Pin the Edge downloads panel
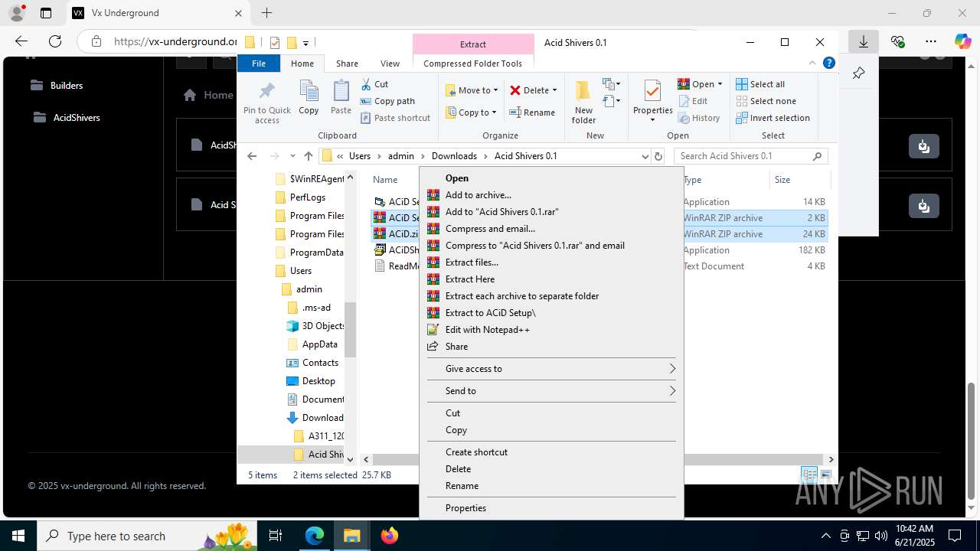The width and height of the screenshot is (980, 551). [x=858, y=73]
